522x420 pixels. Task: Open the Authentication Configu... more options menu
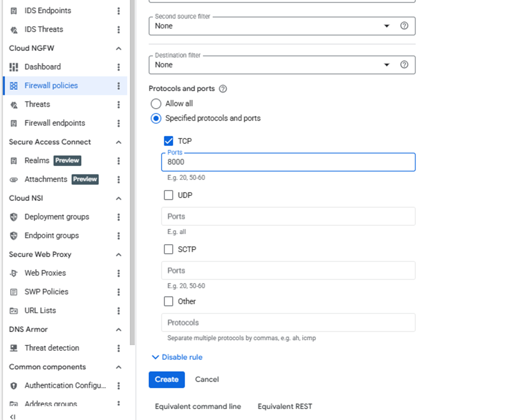119,386
